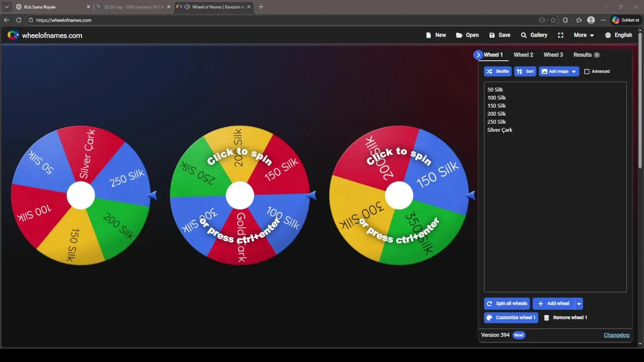The height and width of the screenshot is (362, 644).
Task: Click the reader mode icon in address bar
Action: pos(542,20)
